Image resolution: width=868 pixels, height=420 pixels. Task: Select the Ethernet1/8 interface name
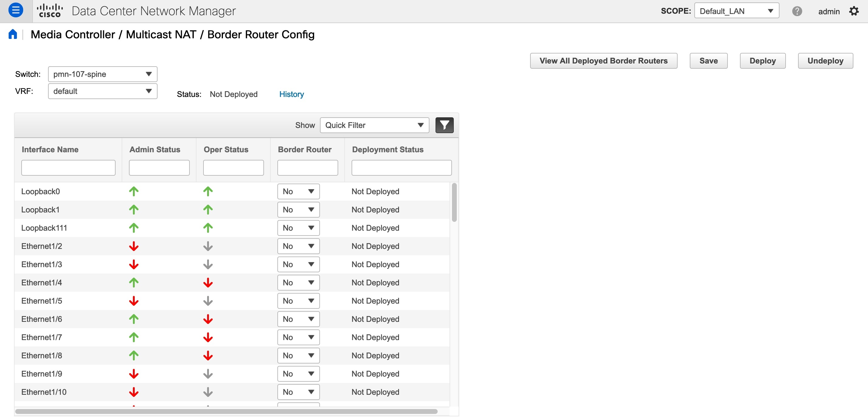point(42,355)
